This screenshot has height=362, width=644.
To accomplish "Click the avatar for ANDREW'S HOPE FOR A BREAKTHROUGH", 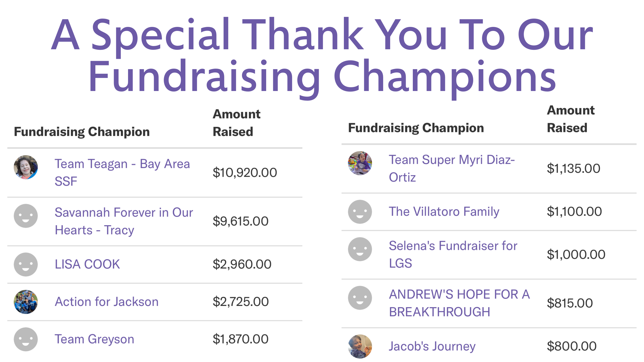I will tap(360, 298).
